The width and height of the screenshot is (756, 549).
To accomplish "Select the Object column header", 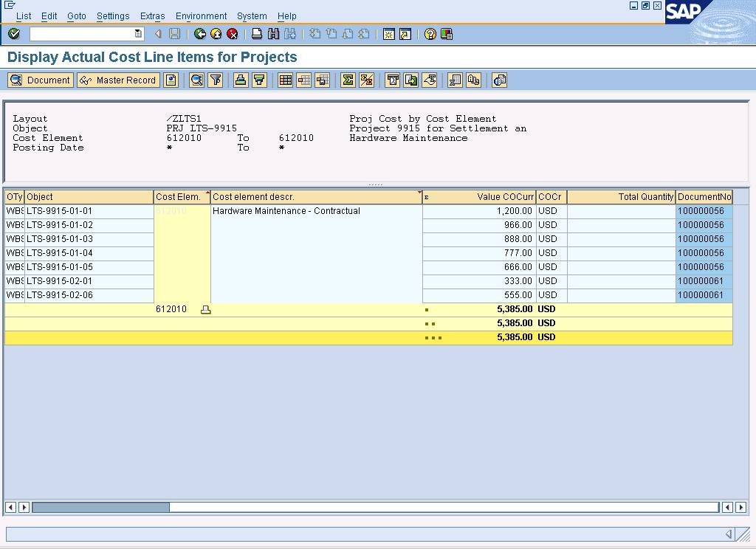I will [89, 197].
